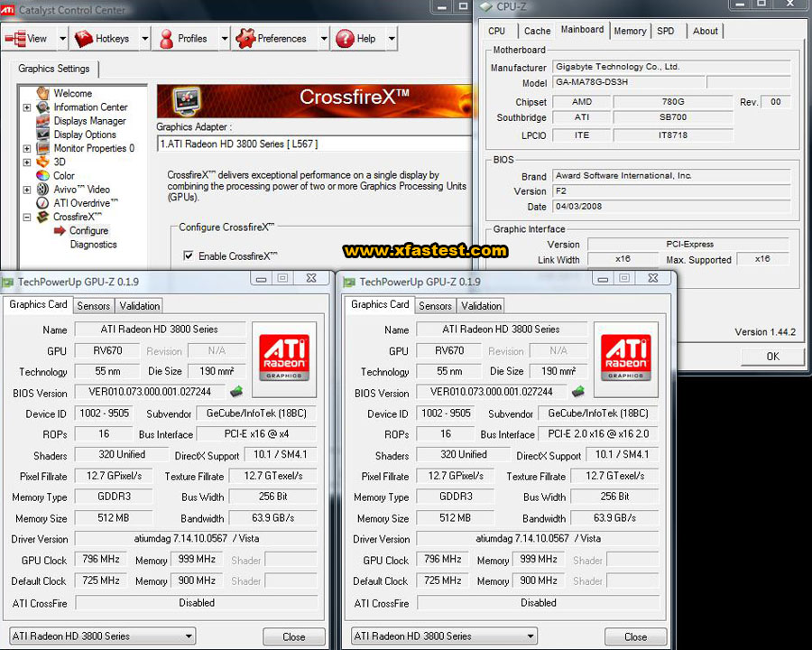The width and height of the screenshot is (812, 650).
Task: Select the Graphics Settings tab
Action: 54,69
